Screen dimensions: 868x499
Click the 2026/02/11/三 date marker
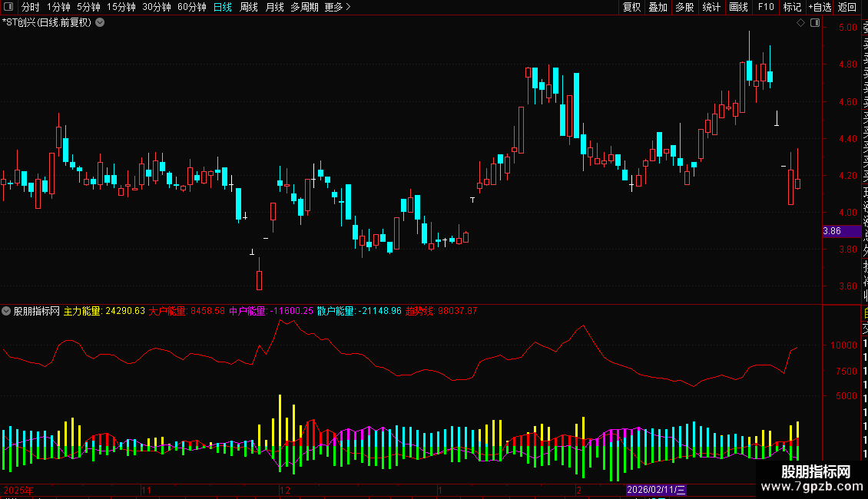[656, 490]
